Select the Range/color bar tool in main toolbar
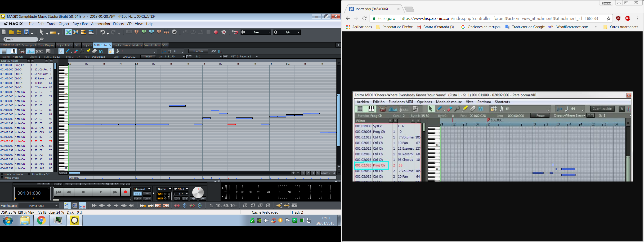The width and height of the screenshot is (644, 242). click(53, 32)
